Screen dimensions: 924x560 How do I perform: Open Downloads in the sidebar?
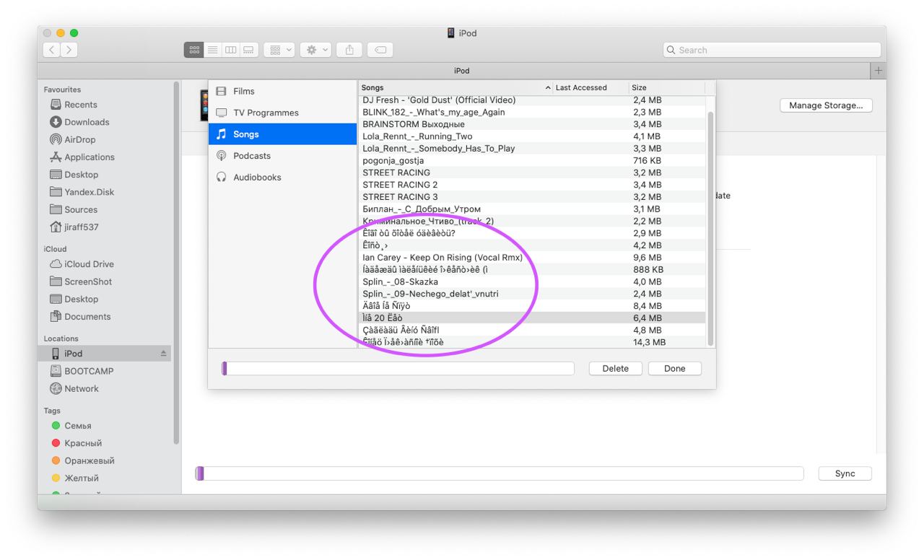87,122
